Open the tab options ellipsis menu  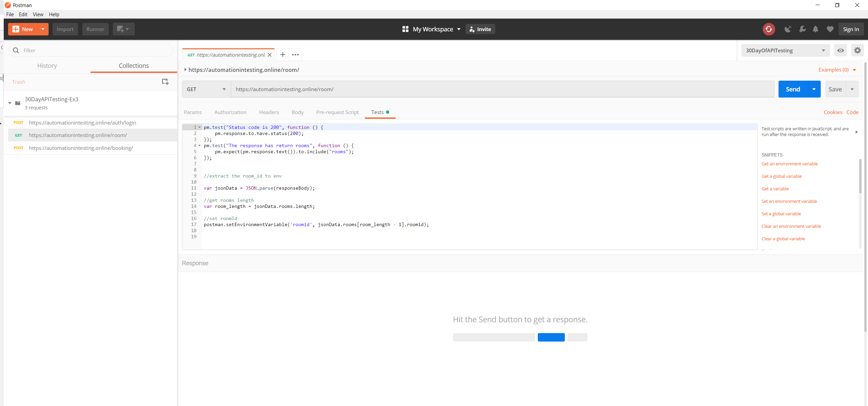click(295, 55)
